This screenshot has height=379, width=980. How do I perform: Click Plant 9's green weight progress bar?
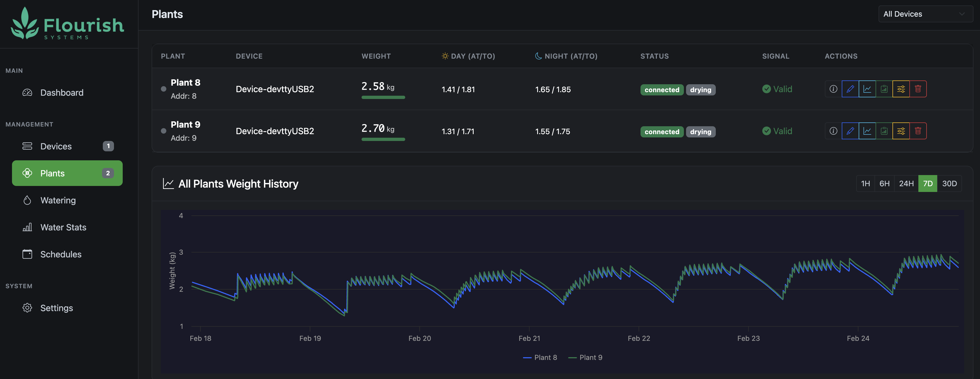click(383, 139)
